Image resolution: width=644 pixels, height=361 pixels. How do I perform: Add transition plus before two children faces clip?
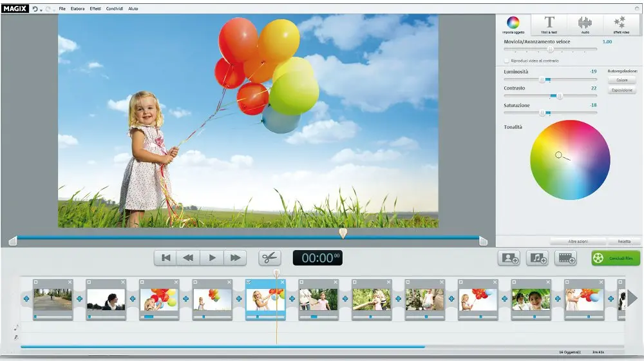click(504, 299)
